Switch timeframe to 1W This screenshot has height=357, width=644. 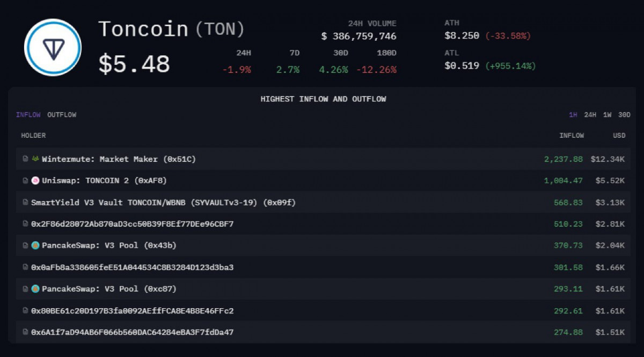[x=607, y=115]
